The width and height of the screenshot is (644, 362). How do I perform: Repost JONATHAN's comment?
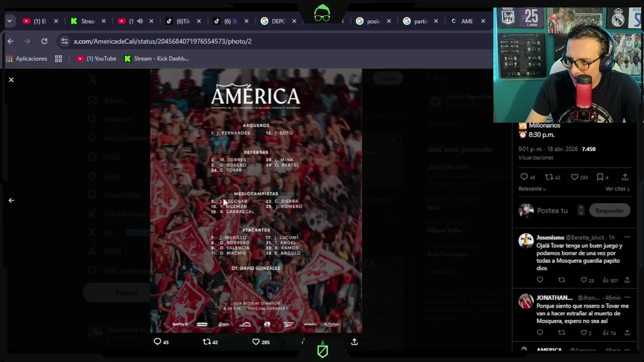(x=561, y=333)
